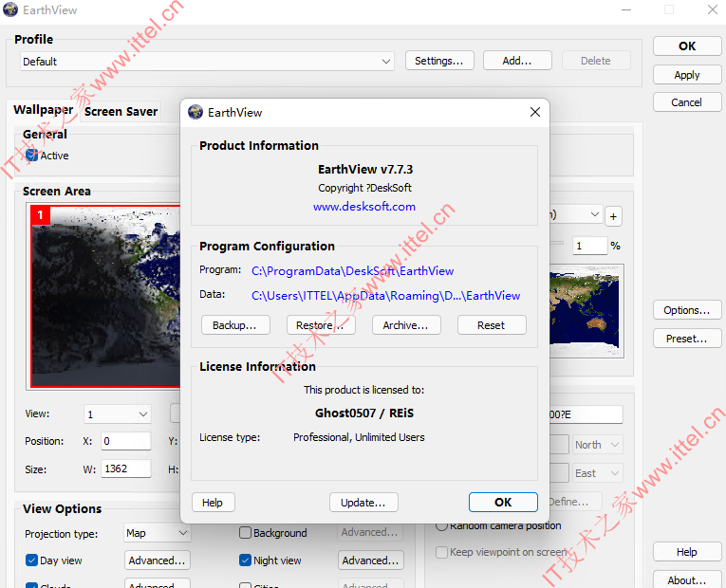This screenshot has height=588, width=726.
Task: Click the Size W input field
Action: pyautogui.click(x=126, y=469)
